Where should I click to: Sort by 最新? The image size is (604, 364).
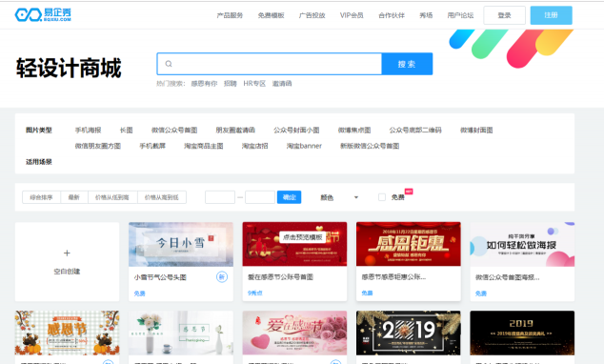click(x=74, y=197)
